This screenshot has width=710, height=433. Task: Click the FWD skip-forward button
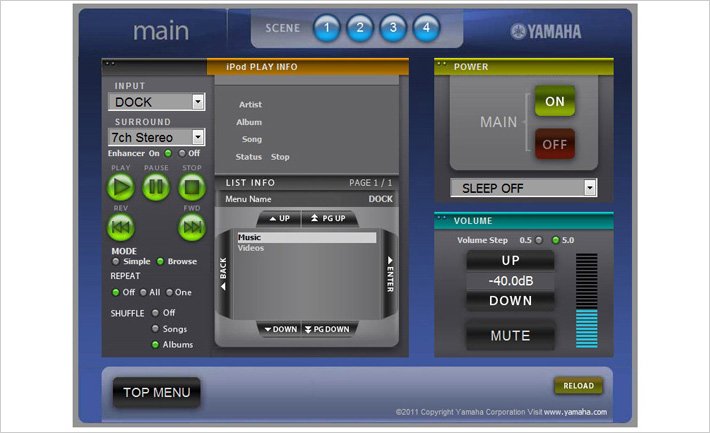coord(192,228)
